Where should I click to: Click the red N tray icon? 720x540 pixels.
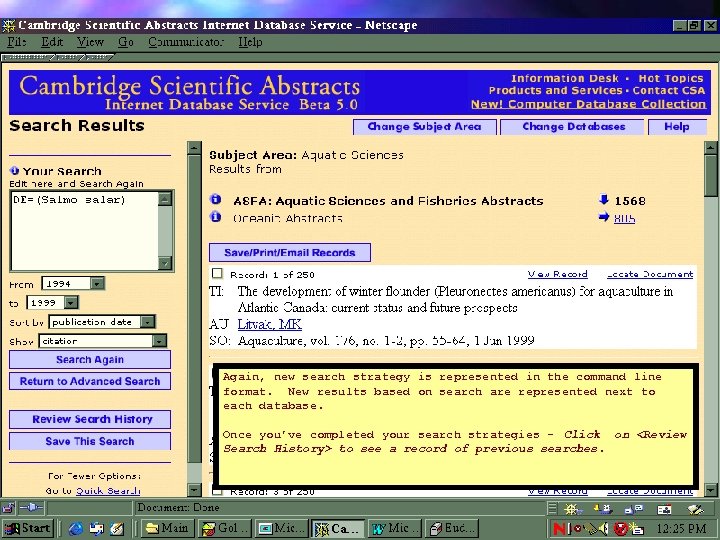pos(559,529)
